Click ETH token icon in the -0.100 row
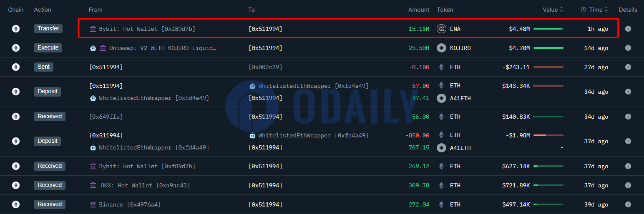The image size is (644, 214). point(441,67)
